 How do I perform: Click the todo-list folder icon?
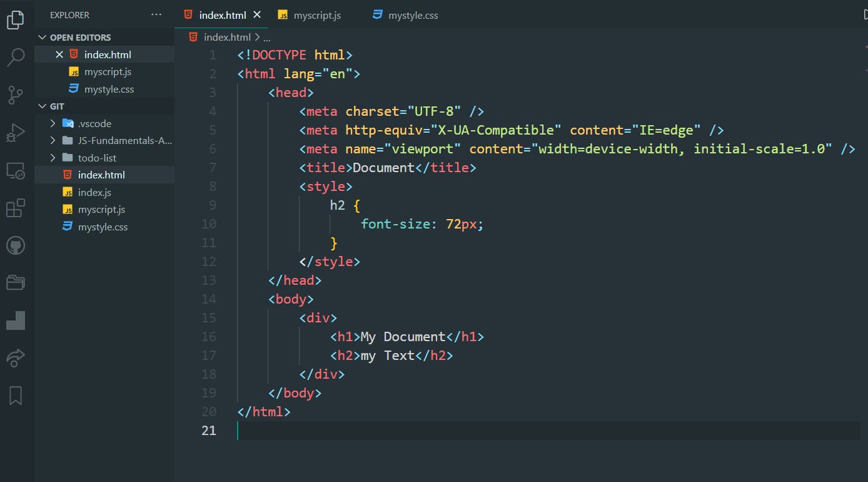coord(68,158)
